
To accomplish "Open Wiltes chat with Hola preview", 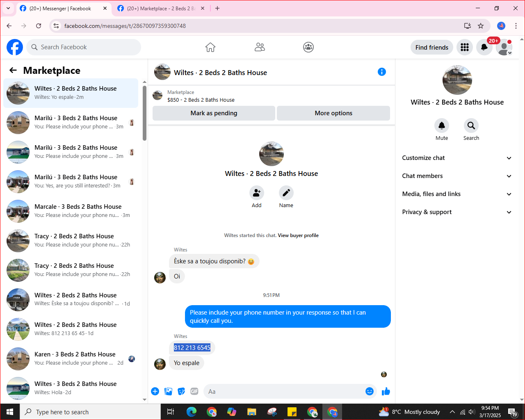I will coord(71,388).
